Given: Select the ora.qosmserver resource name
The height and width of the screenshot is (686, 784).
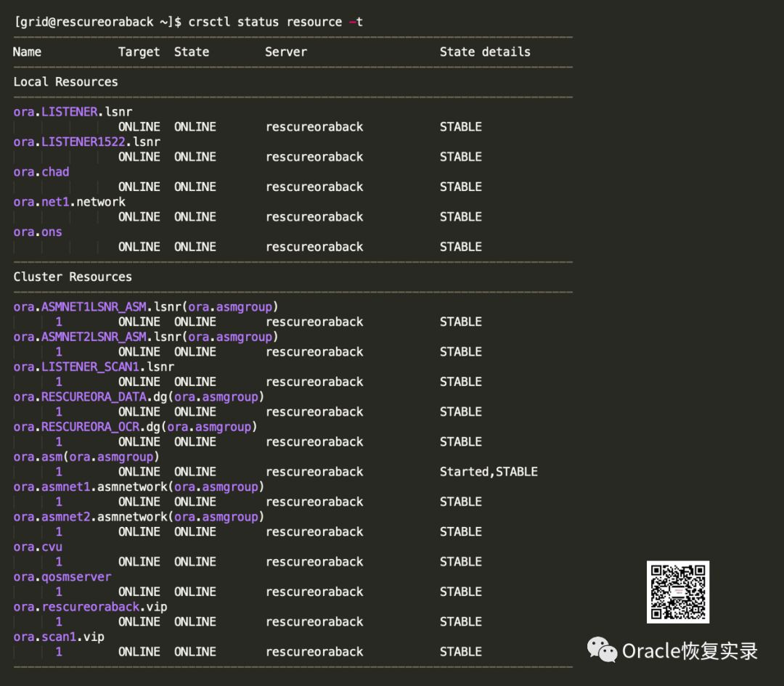Looking at the screenshot, I should (62, 577).
